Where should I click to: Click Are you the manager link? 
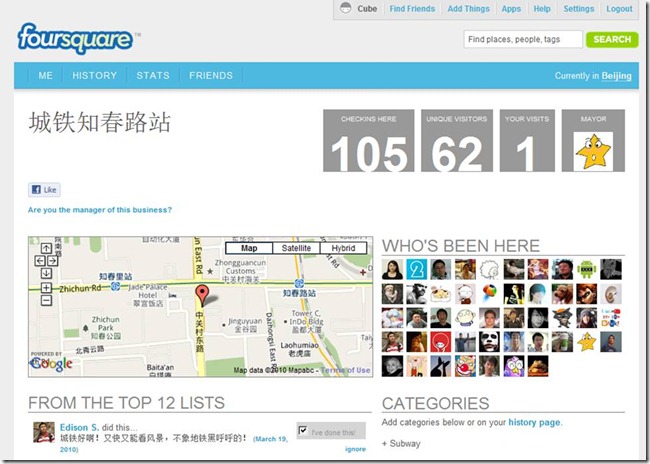coord(99,210)
